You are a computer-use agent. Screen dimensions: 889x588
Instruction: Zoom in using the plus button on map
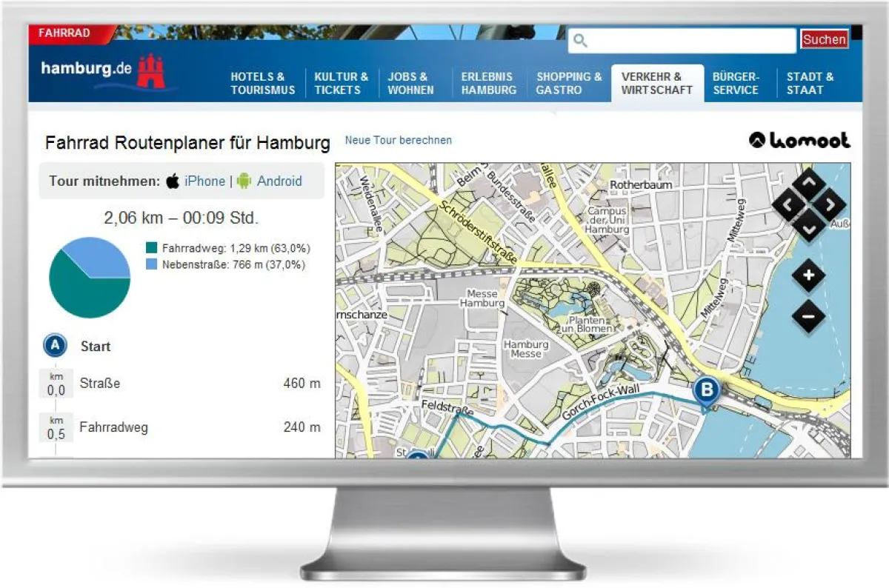point(809,275)
